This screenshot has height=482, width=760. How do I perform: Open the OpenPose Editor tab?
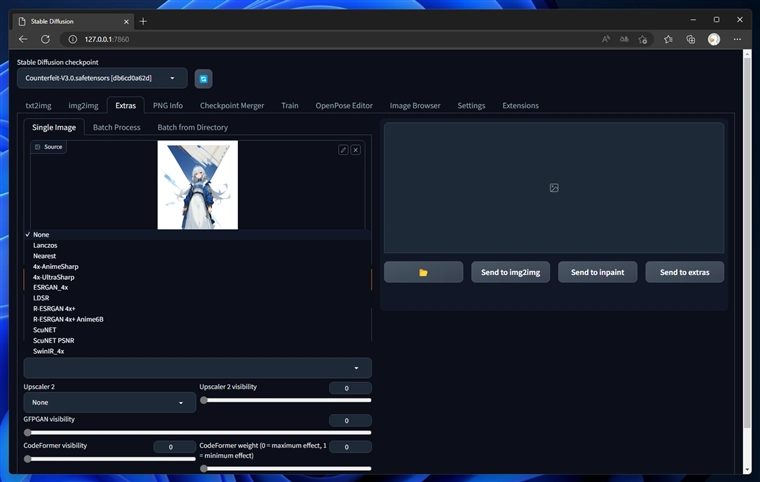(344, 105)
